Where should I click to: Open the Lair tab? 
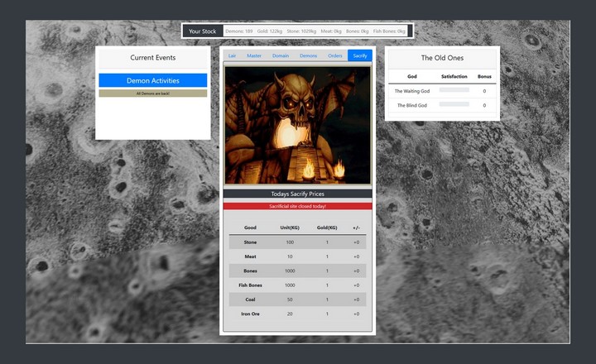pos(233,55)
